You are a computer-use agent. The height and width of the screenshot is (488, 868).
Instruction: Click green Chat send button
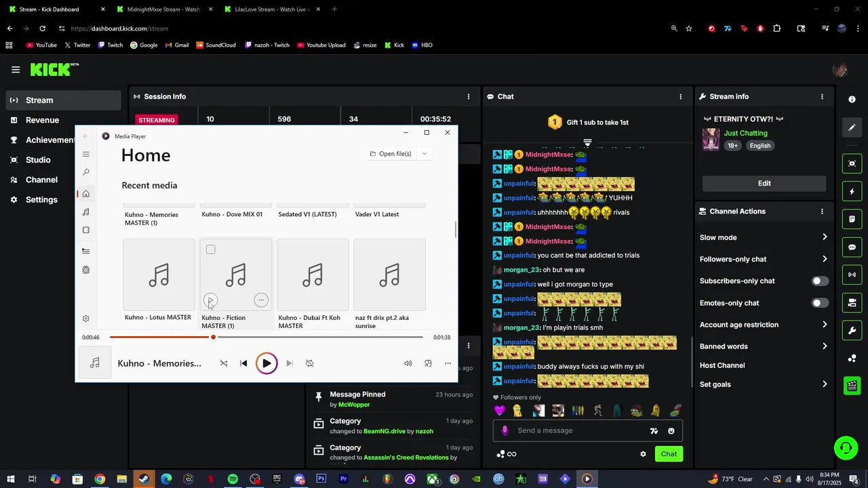tap(669, 454)
